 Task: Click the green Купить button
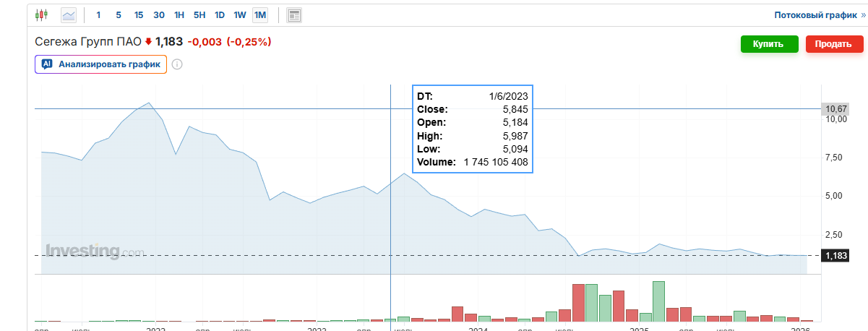769,43
